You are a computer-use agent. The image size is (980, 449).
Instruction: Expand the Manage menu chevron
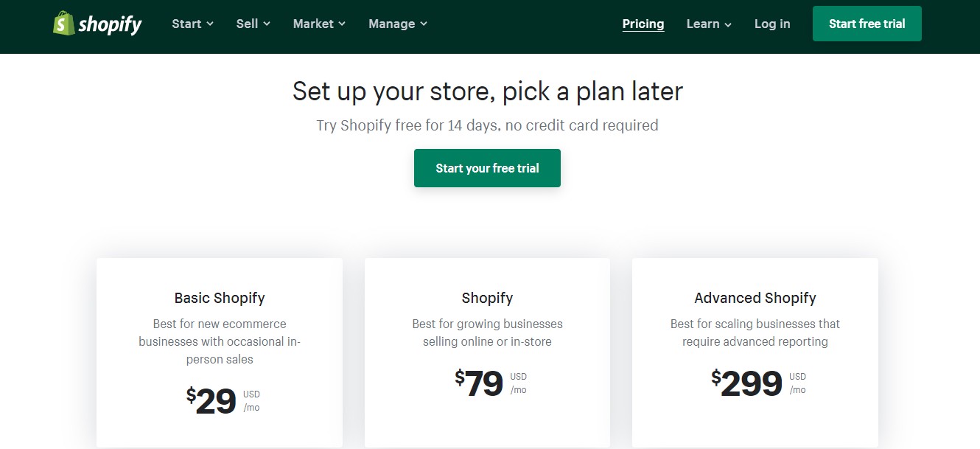423,24
